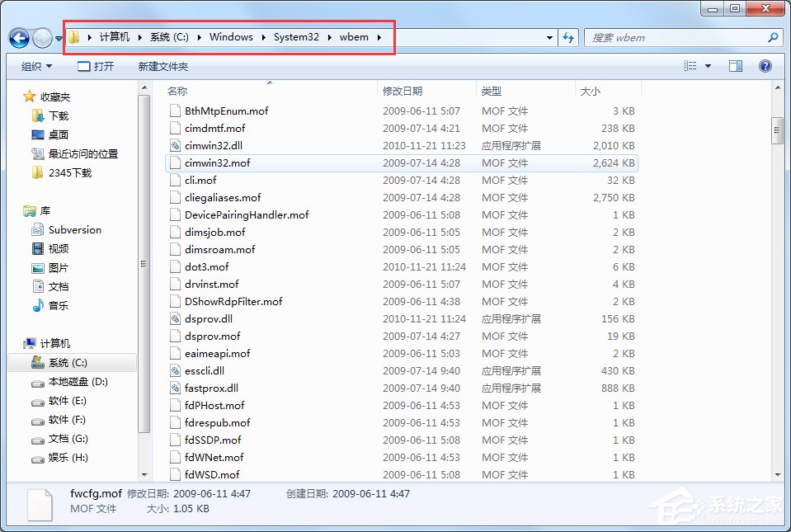791x532 pixels.
Task: Open Windows Explorer help with the question mark icon
Action: pos(765,66)
